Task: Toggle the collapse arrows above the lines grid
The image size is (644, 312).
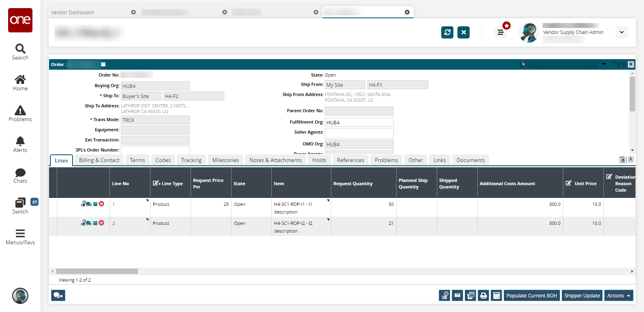Action: click(631, 160)
